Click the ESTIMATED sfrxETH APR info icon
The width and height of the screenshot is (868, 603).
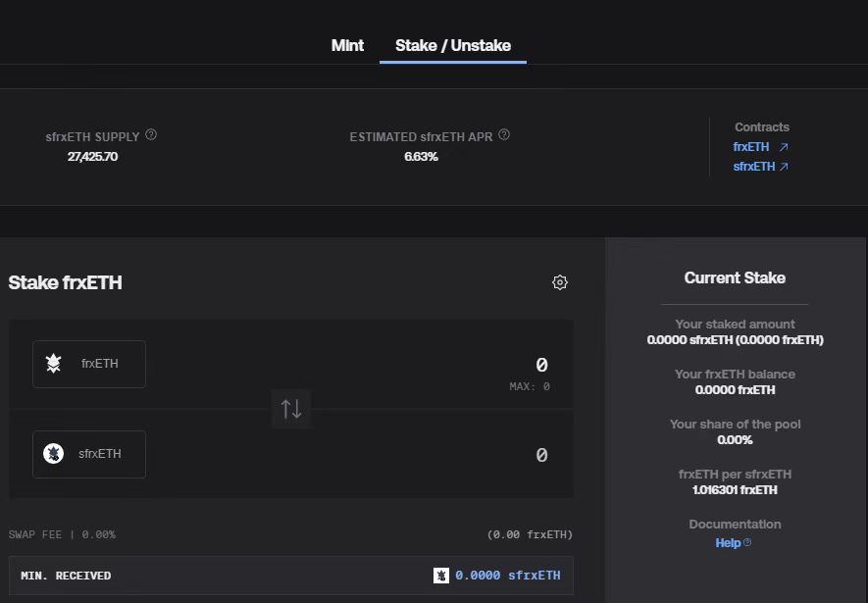tap(504, 135)
